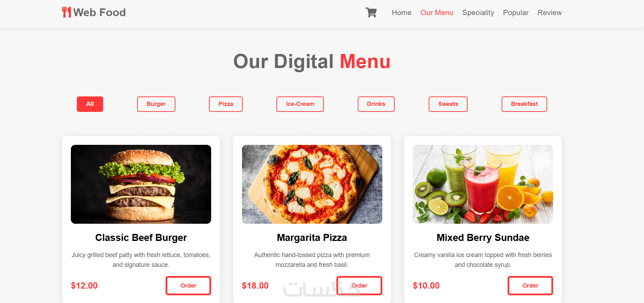The width and height of the screenshot is (644, 303).
Task: Open the shopping cart icon
Action: [371, 13]
